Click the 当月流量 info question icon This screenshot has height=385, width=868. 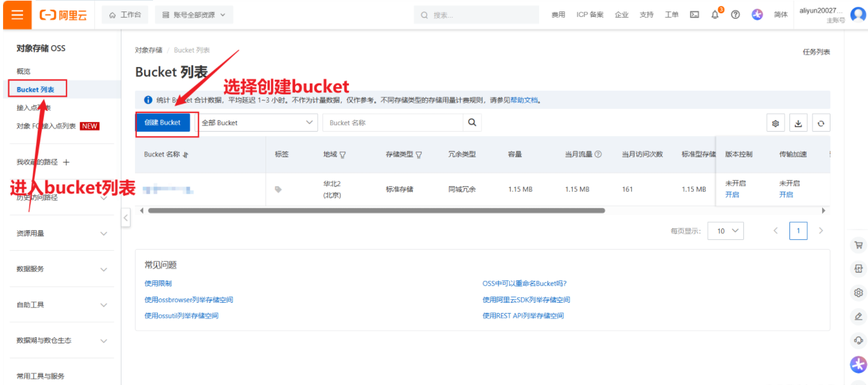[x=598, y=154]
